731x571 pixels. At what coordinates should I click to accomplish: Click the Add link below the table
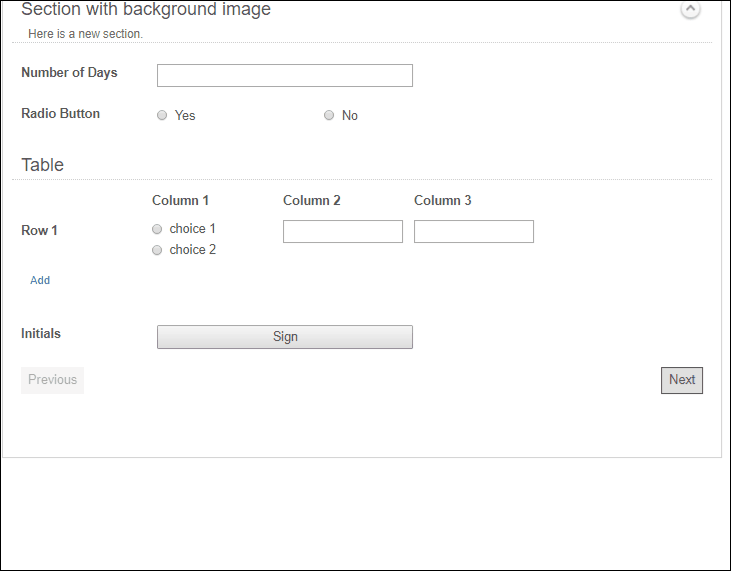(40, 280)
